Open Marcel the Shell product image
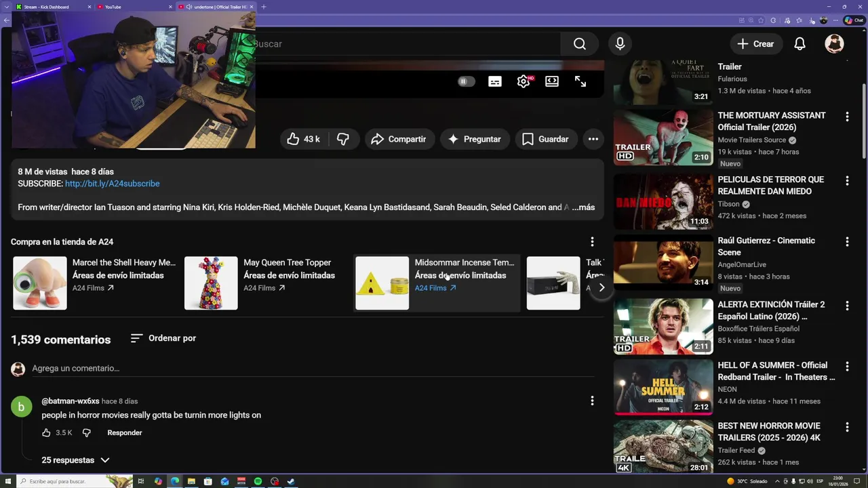 pos(40,283)
